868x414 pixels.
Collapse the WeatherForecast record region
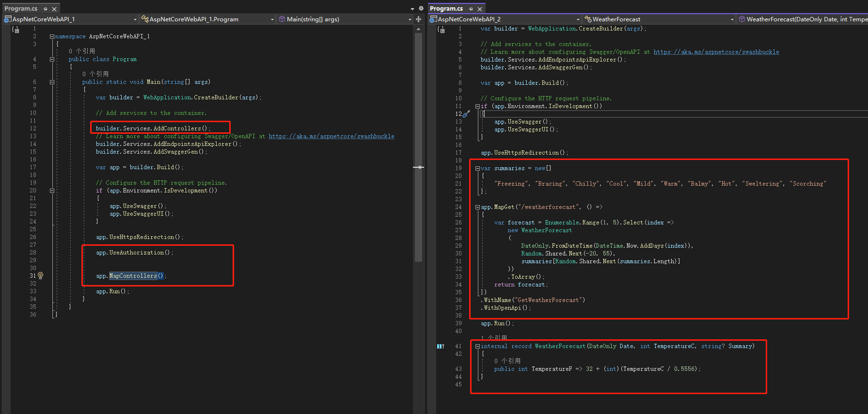click(477, 346)
